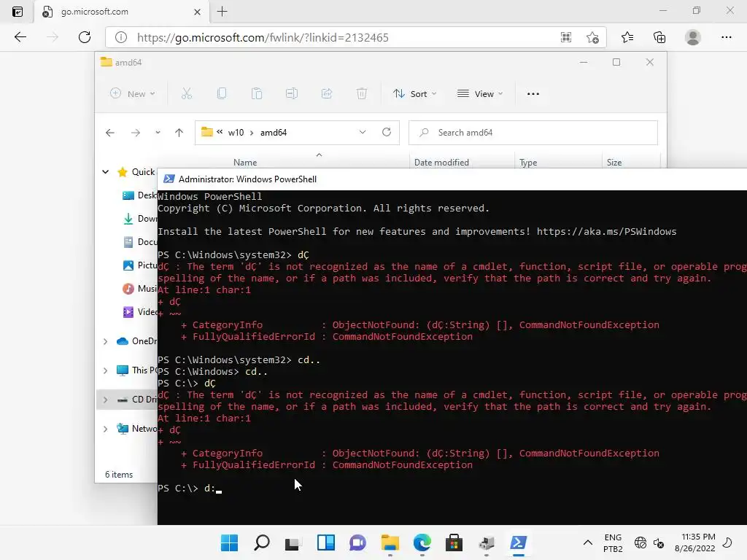Open the Sort dropdown in File Explorer
Viewport: 747px width, 560px height.
coord(414,94)
